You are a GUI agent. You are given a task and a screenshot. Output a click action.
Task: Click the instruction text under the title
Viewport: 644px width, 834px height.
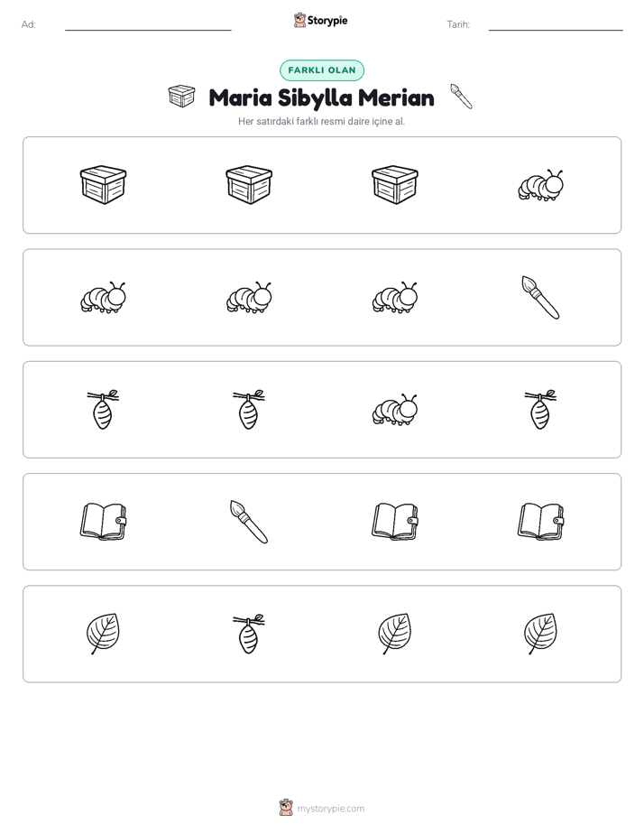tap(321, 121)
